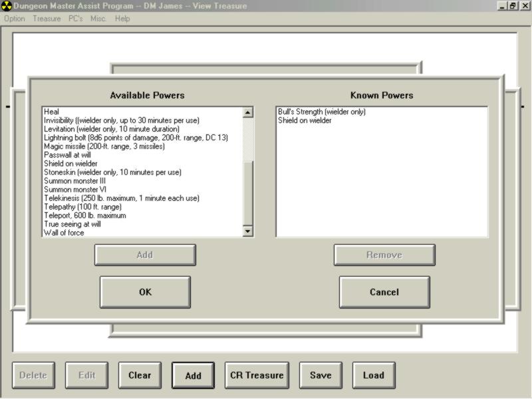The image size is (532, 399).
Task: Open the Treasure menu
Action: click(x=47, y=19)
